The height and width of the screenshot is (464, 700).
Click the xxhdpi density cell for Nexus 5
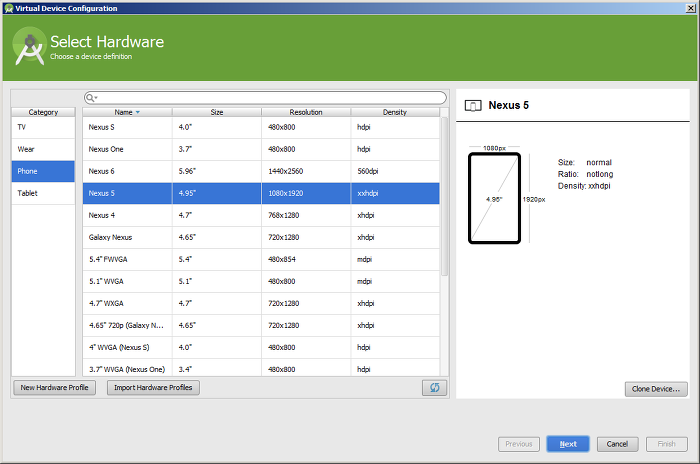coord(395,193)
